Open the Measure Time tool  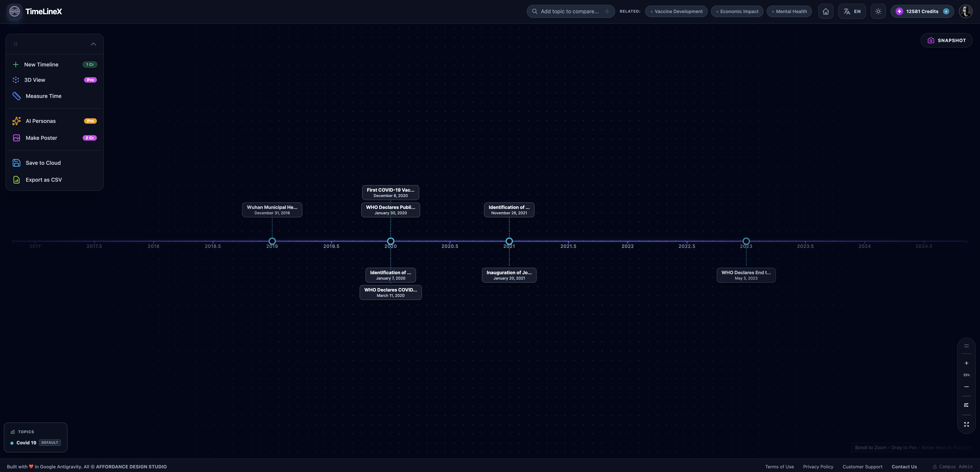(x=43, y=96)
